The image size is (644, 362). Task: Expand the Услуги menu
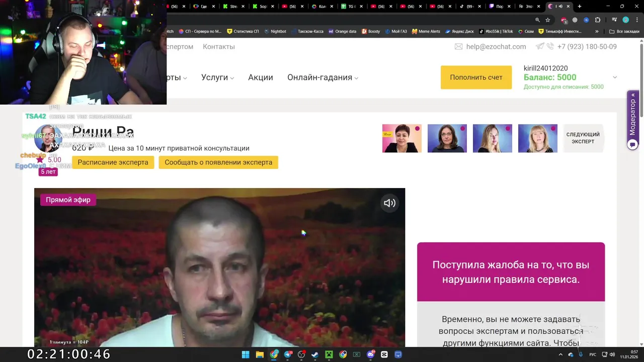point(217,77)
